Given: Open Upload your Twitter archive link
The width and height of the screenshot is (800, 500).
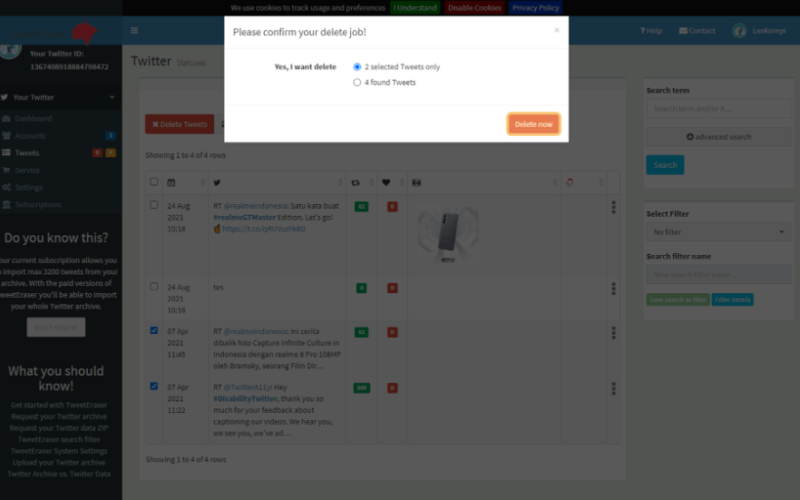Looking at the screenshot, I should click(59, 462).
